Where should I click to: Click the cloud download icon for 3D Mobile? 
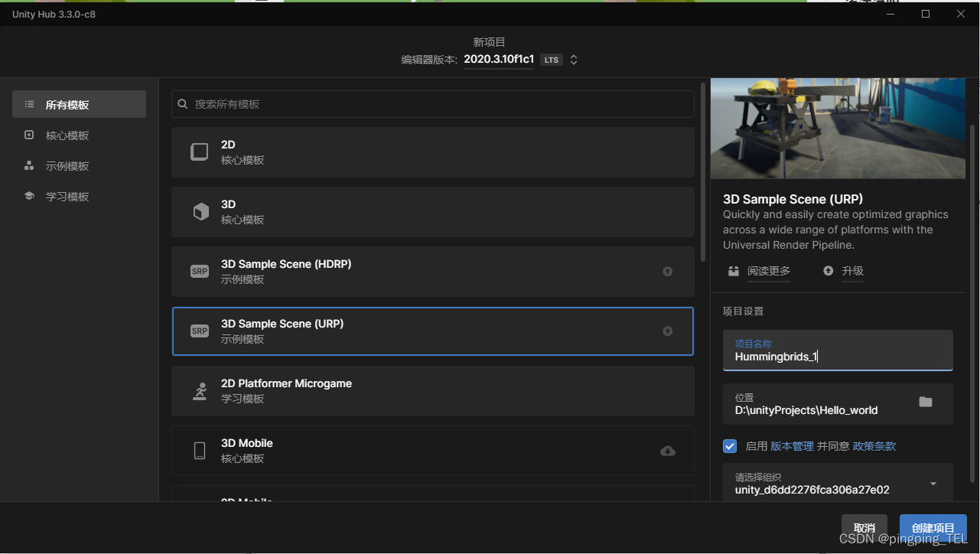(x=668, y=451)
